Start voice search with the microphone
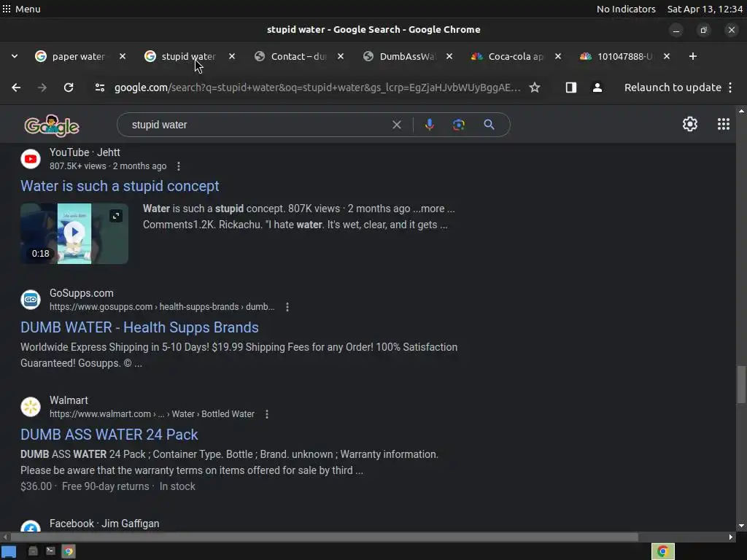Viewport: 747px width, 560px height. click(x=429, y=125)
